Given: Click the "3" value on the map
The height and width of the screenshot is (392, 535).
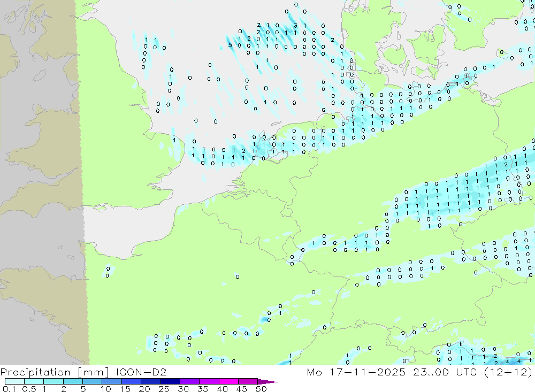Looking at the screenshot, I should click(295, 26).
